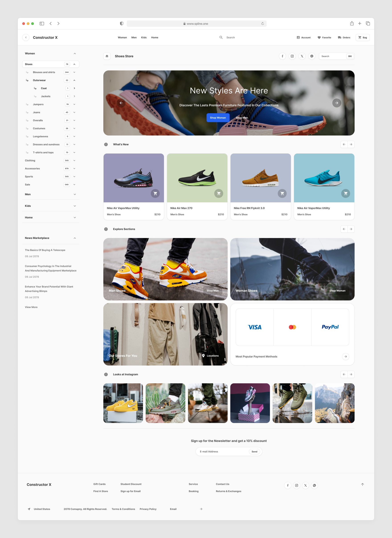This screenshot has width=392, height=538.
Task: Expand the Accessories category
Action: (x=74, y=168)
